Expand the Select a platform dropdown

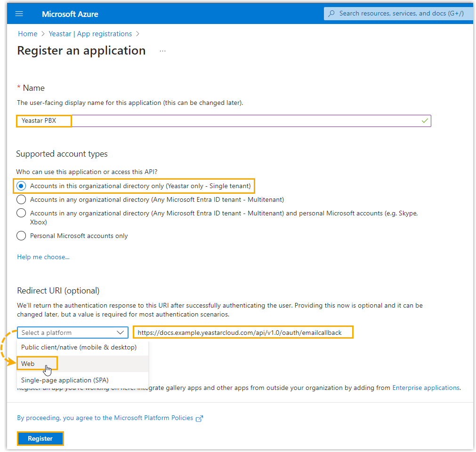[73, 333]
